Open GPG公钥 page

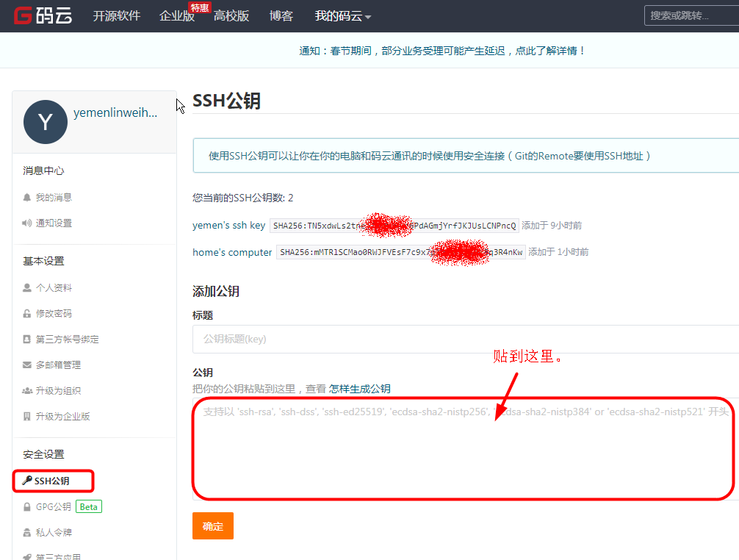(53, 507)
